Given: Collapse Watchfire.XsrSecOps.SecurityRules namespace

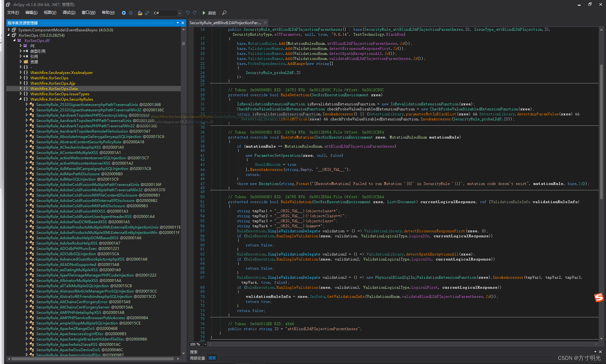Looking at the screenshot, I should [21, 99].
